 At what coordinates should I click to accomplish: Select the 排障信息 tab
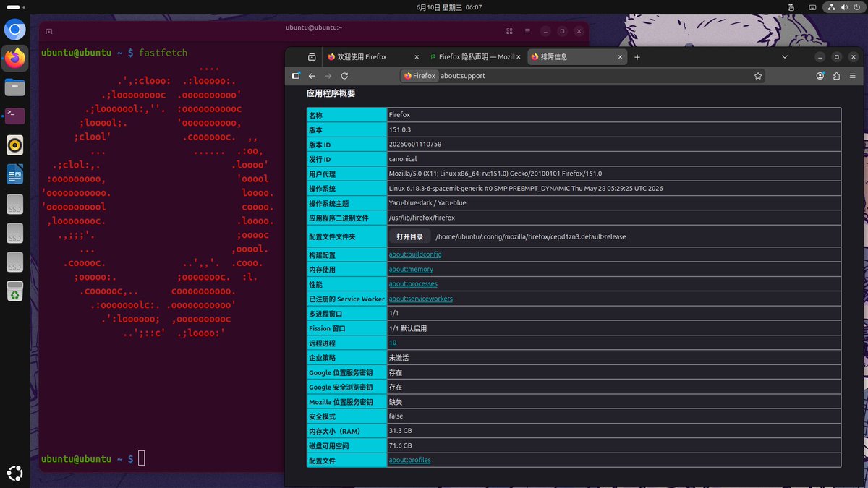pos(576,57)
